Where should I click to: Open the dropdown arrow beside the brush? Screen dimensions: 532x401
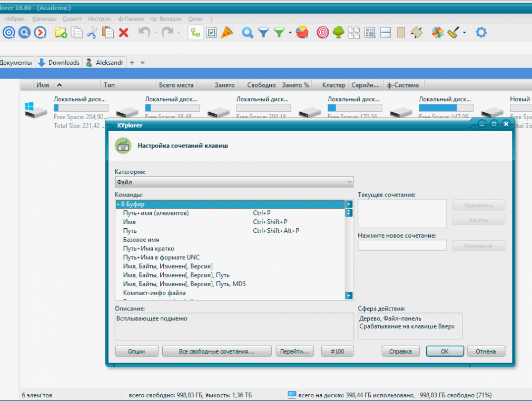(465, 33)
